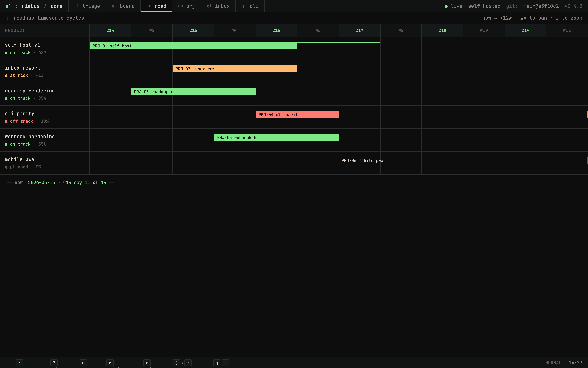The image size is (588, 368).
Task: Click the C17 cycle header
Action: 359,30
